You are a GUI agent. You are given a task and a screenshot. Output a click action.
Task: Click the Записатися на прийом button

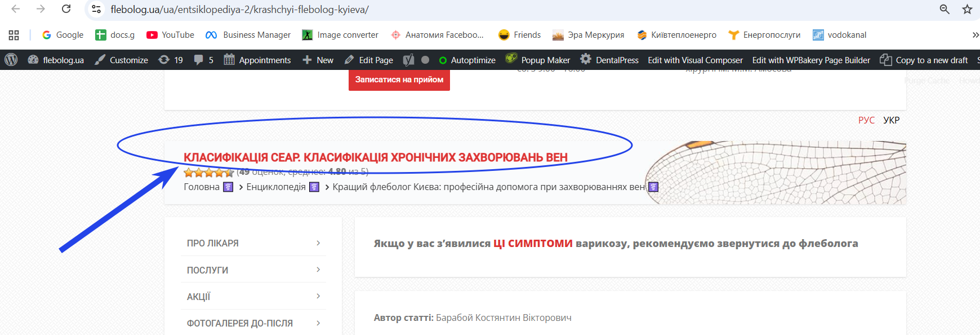(399, 80)
